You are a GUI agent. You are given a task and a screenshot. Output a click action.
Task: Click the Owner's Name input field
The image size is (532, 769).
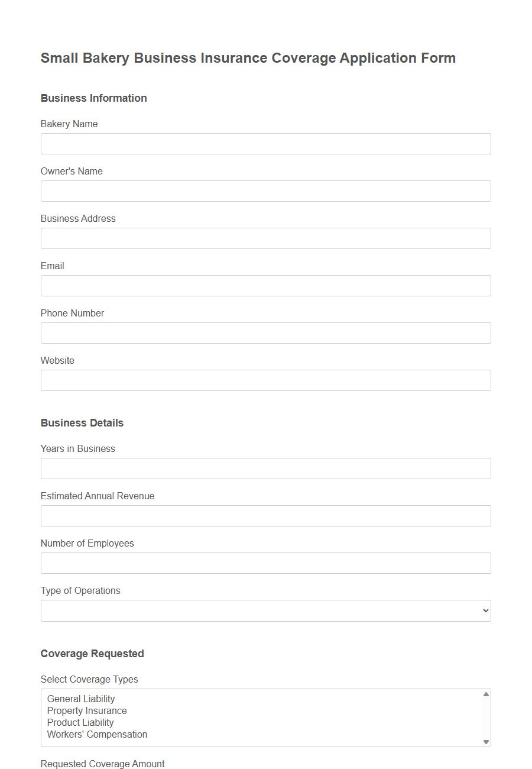(265, 191)
